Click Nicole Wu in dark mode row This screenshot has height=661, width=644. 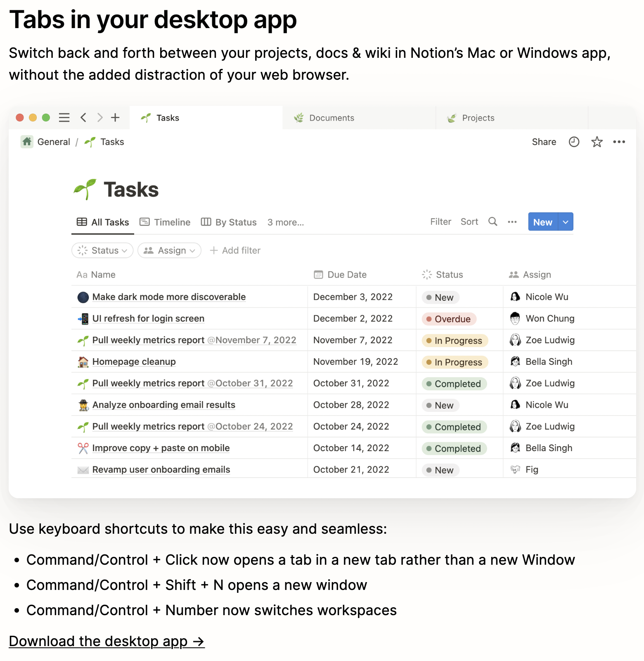tap(547, 297)
